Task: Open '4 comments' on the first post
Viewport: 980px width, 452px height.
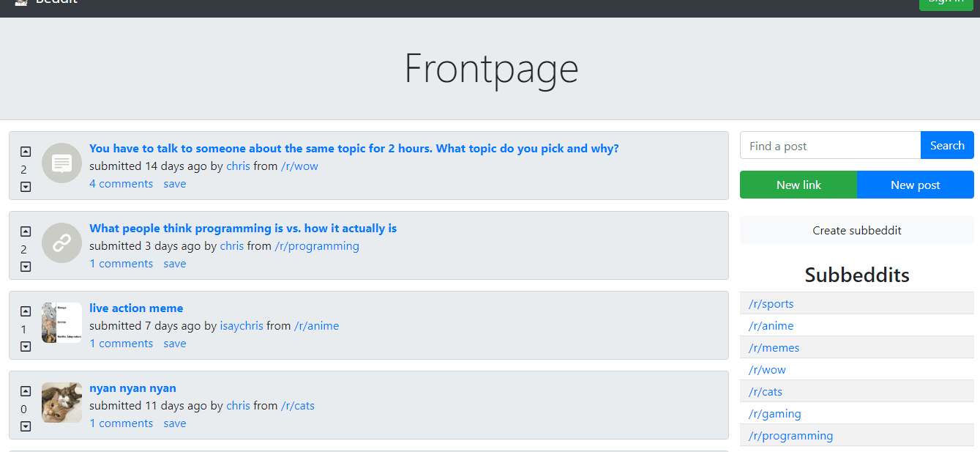Action: click(121, 184)
